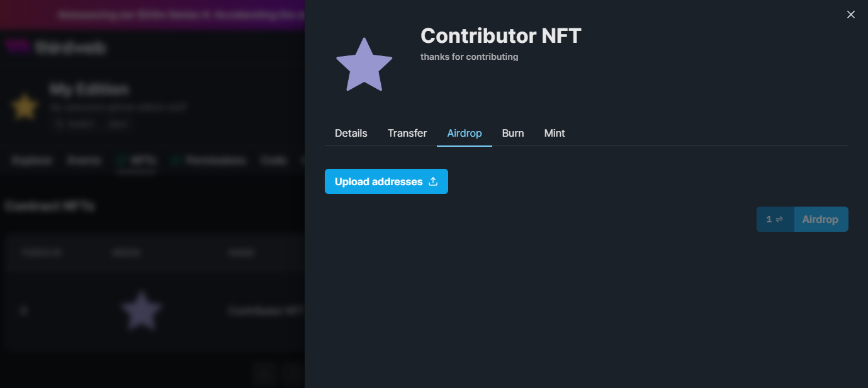Close the Contributor NFT drawer
868x388 pixels.
850,14
